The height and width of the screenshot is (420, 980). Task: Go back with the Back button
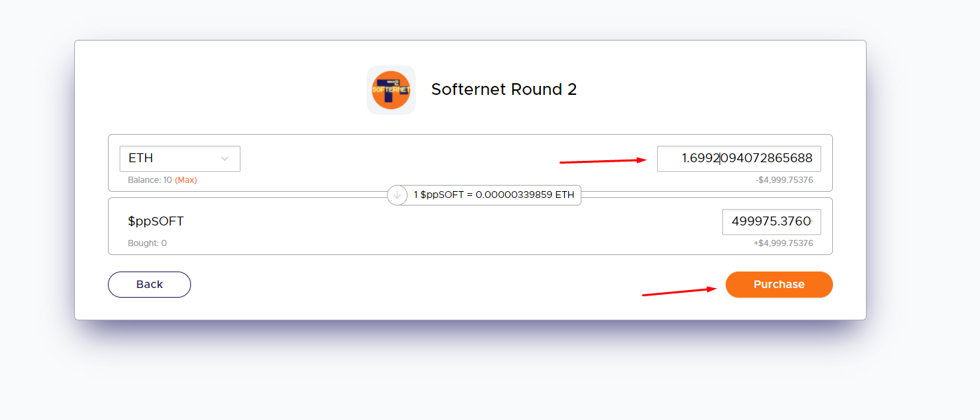pos(149,285)
